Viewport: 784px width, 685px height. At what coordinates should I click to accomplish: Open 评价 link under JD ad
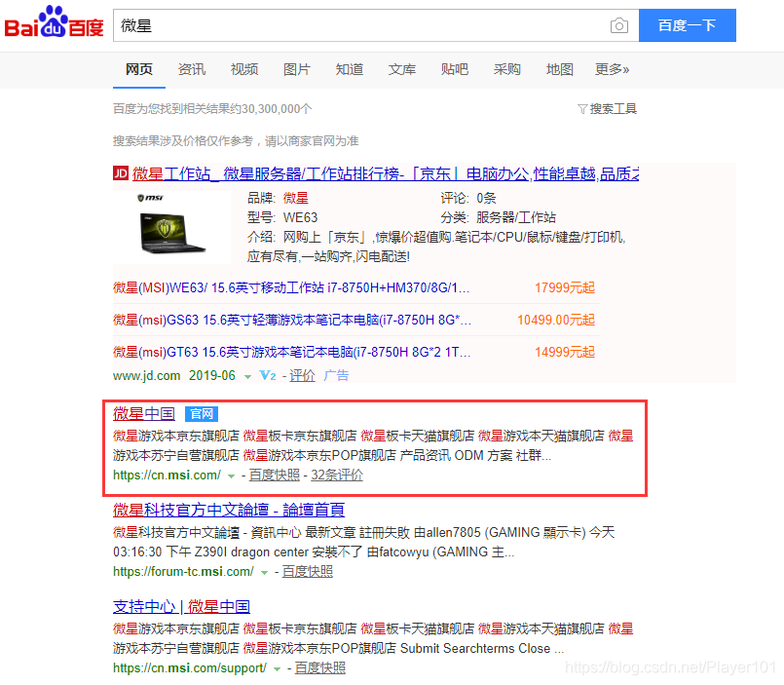click(x=302, y=375)
